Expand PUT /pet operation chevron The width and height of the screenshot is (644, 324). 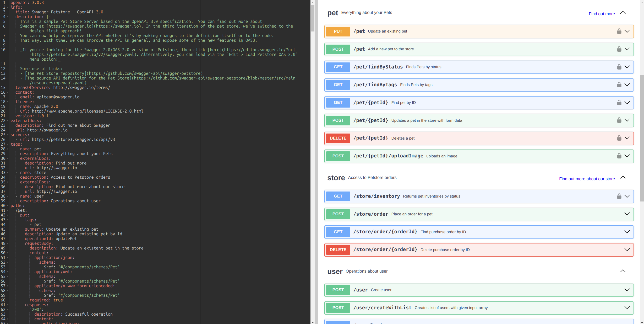click(627, 31)
